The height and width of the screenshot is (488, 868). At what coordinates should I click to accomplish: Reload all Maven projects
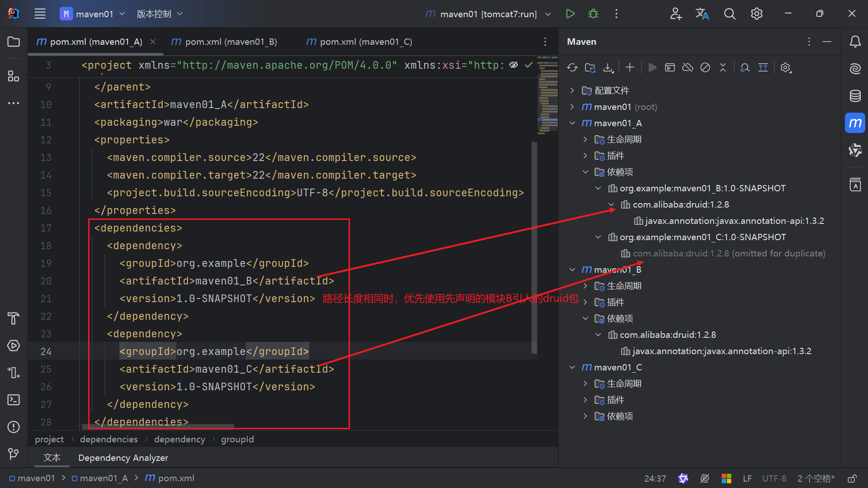click(x=572, y=67)
